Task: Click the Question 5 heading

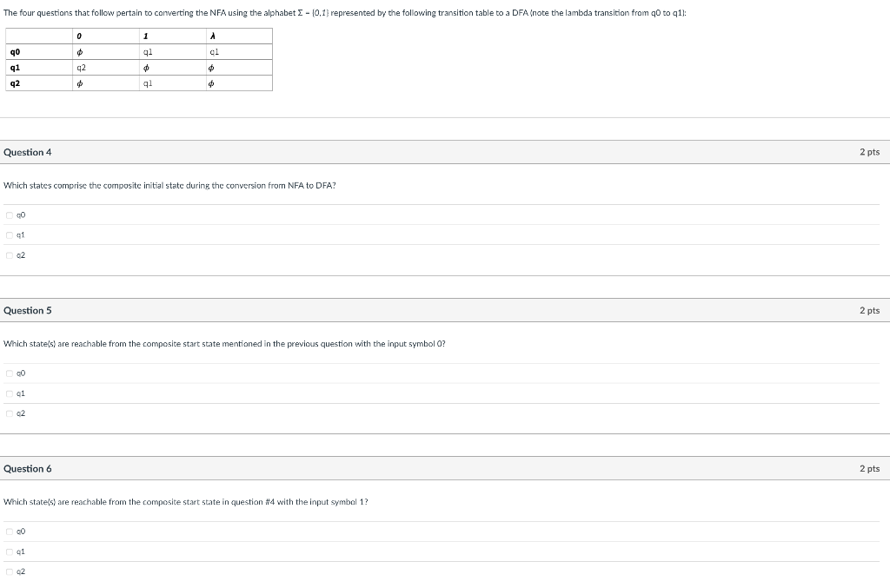Action: (x=27, y=310)
